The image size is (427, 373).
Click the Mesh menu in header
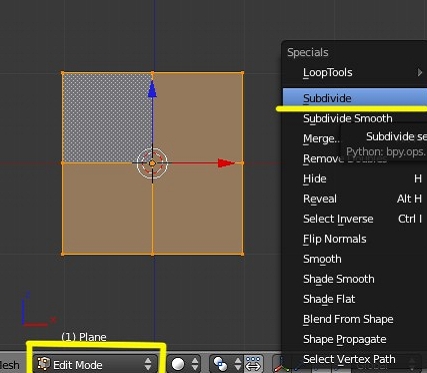point(9,365)
